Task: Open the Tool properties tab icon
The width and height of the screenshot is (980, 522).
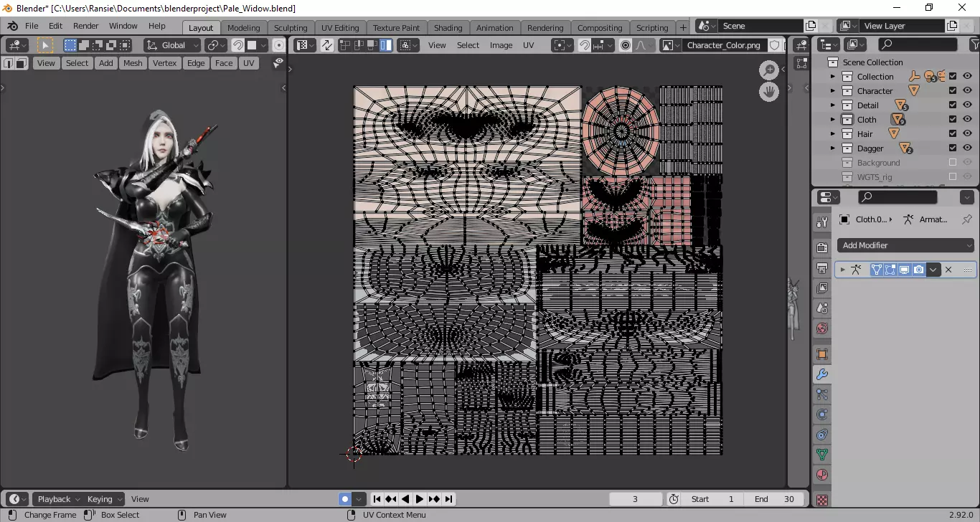Action: 822,222
